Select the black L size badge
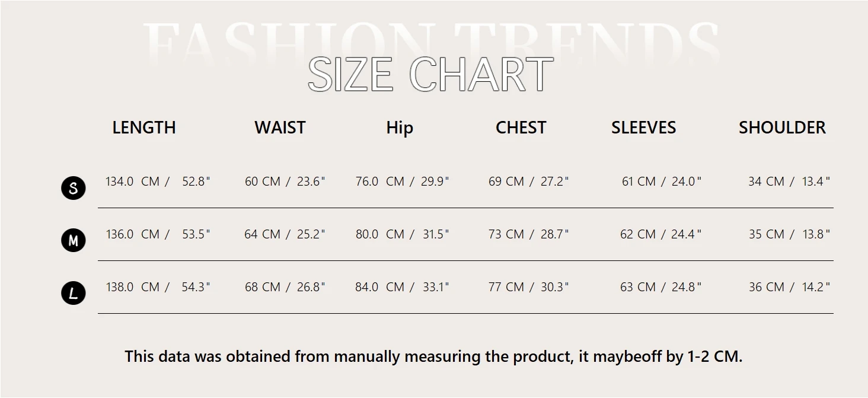 coord(74,293)
